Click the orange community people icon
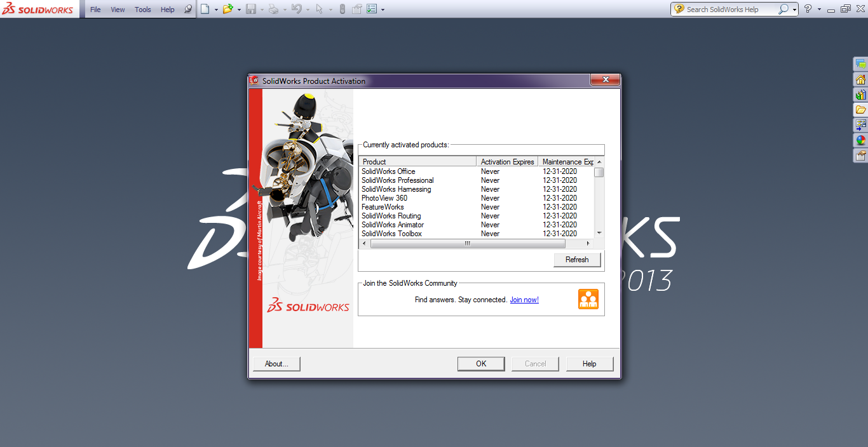 pyautogui.click(x=588, y=299)
